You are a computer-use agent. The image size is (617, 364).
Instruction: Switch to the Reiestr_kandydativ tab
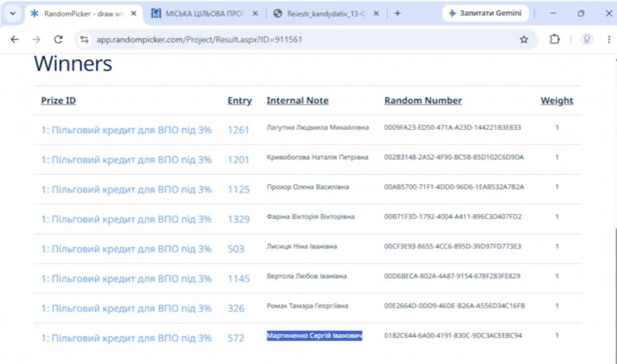click(326, 14)
